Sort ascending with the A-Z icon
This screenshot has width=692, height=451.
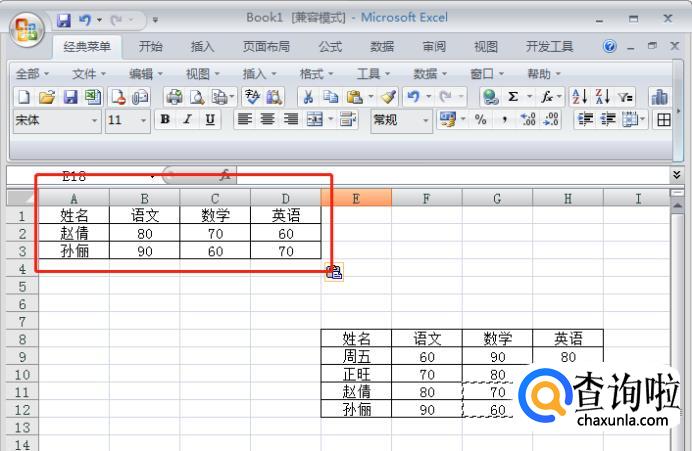coord(579,97)
